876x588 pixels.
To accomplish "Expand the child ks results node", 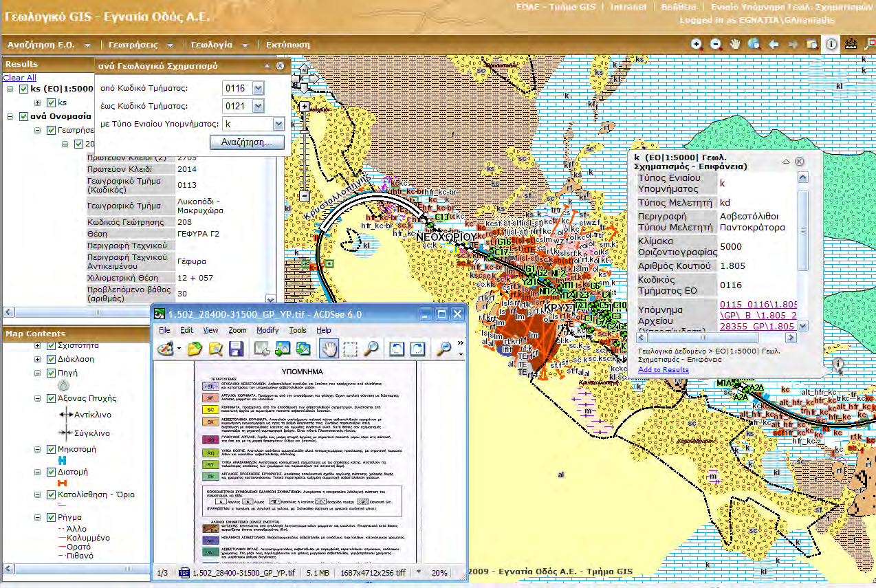I will (x=38, y=102).
